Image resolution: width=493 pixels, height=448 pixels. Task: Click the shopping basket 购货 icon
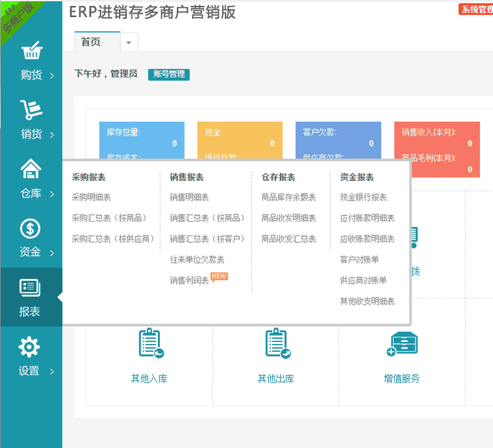[x=31, y=51]
